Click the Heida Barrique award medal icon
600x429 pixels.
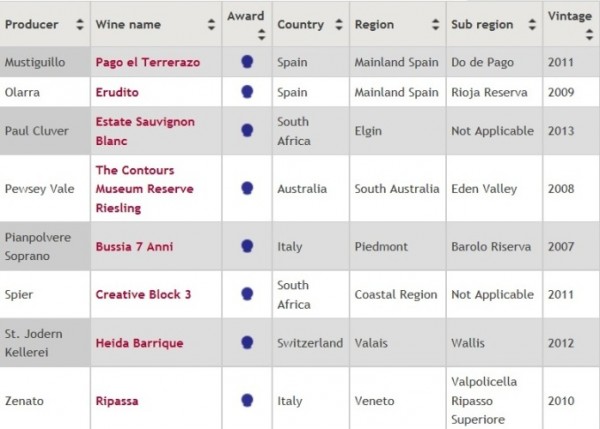(x=247, y=342)
